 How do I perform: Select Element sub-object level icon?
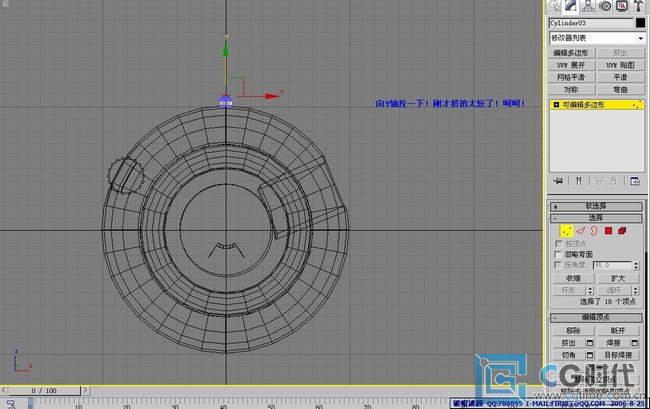coord(622,231)
